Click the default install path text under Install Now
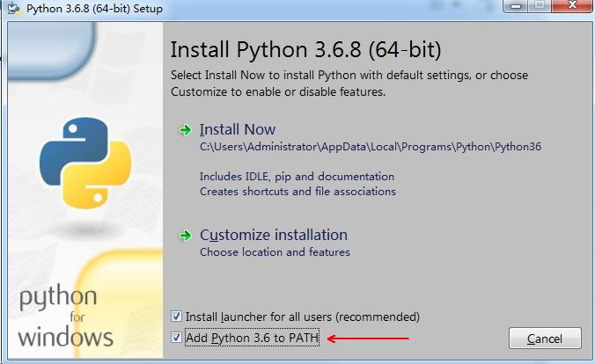 (x=371, y=147)
